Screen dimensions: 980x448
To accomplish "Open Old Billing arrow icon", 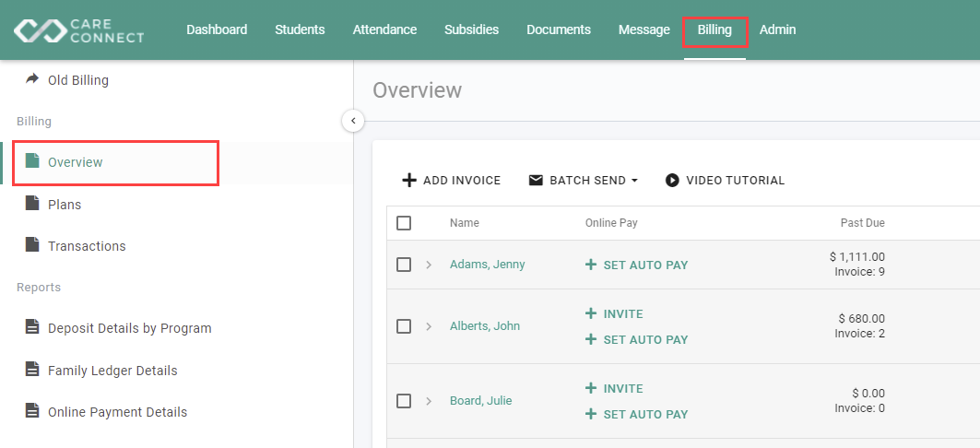I will coord(32,79).
